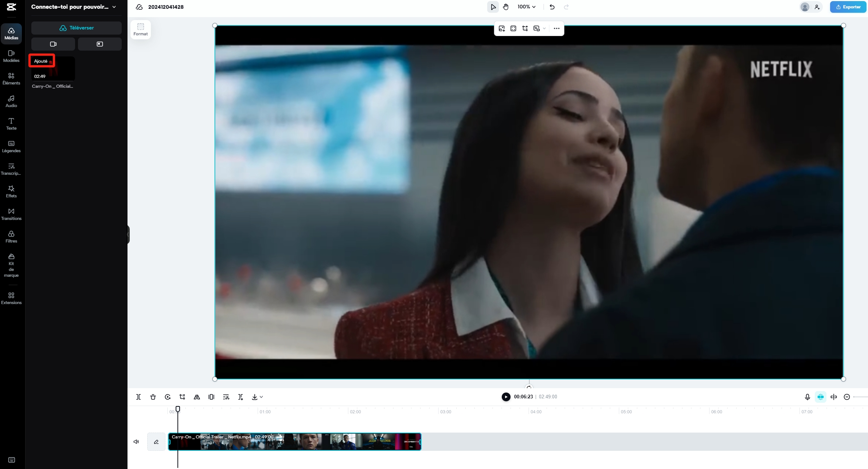The height and width of the screenshot is (469, 868).
Task: Switch to the Texte tab
Action: pyautogui.click(x=11, y=123)
